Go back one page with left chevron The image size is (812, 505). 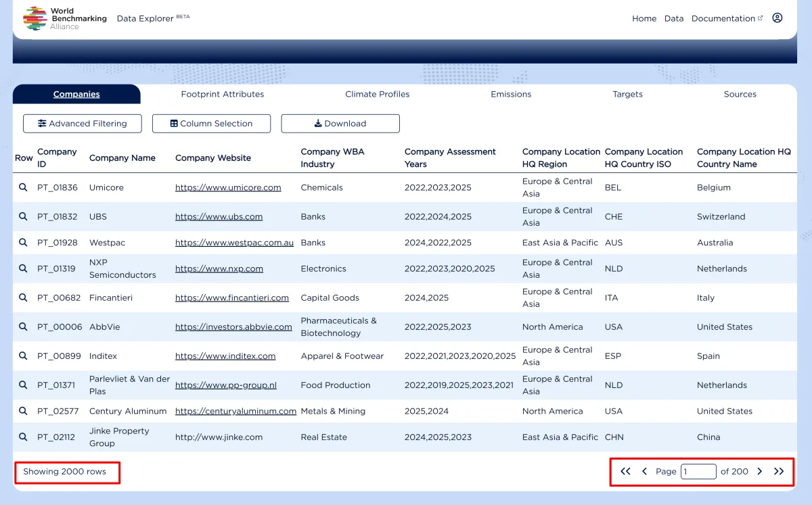(644, 471)
